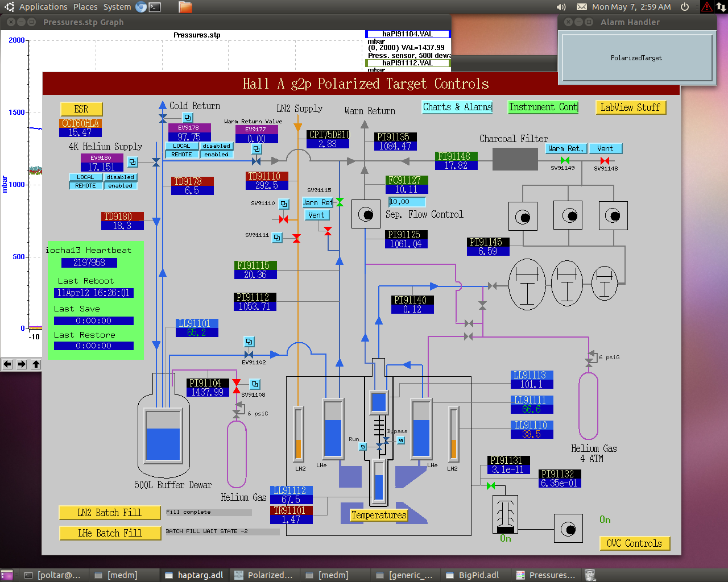The image size is (728, 582).
Task: Pan graph left with the arrow button
Action: [7, 364]
